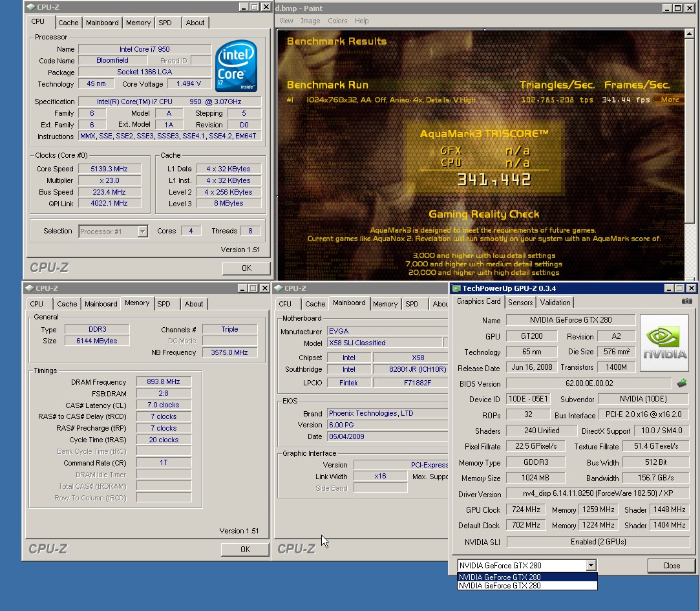Open Memory tab in top CPU-Z window
This screenshot has height=611, width=700.
tap(138, 23)
